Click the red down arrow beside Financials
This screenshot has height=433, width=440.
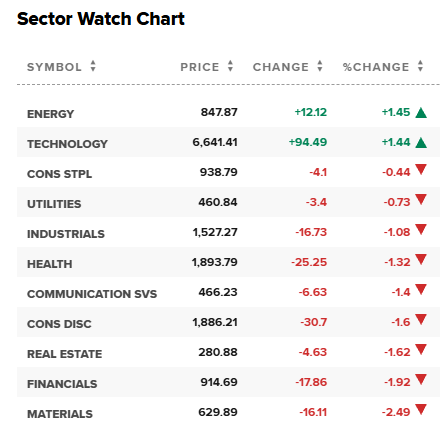click(x=421, y=379)
